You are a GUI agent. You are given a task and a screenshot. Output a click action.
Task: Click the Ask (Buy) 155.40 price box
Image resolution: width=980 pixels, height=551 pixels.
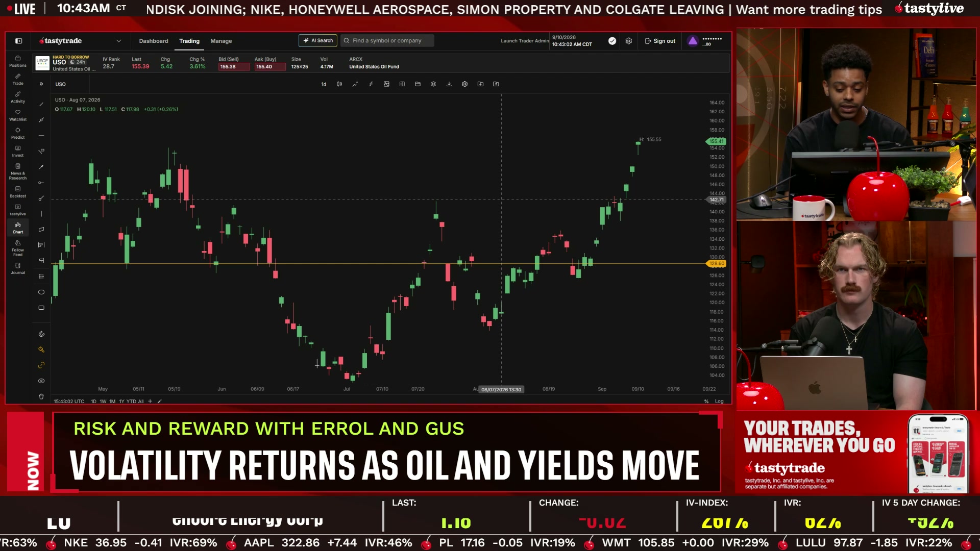[x=269, y=67]
